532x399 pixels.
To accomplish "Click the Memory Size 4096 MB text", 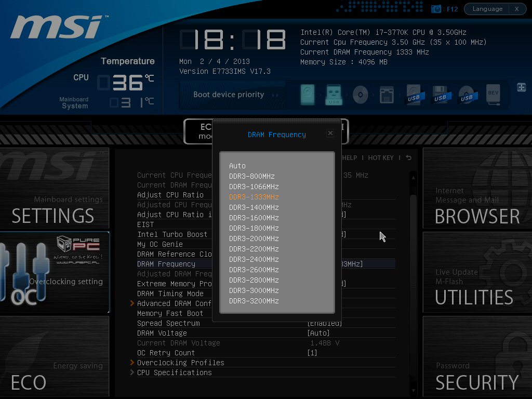I will (x=344, y=62).
